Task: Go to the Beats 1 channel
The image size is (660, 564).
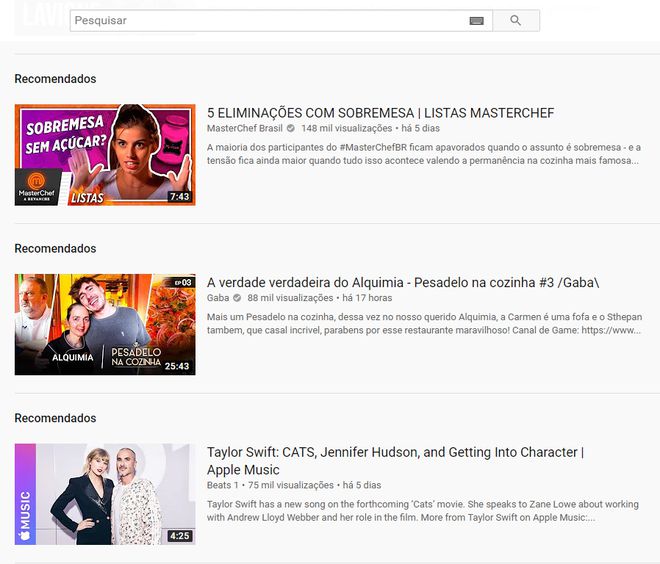Action: coord(223,485)
